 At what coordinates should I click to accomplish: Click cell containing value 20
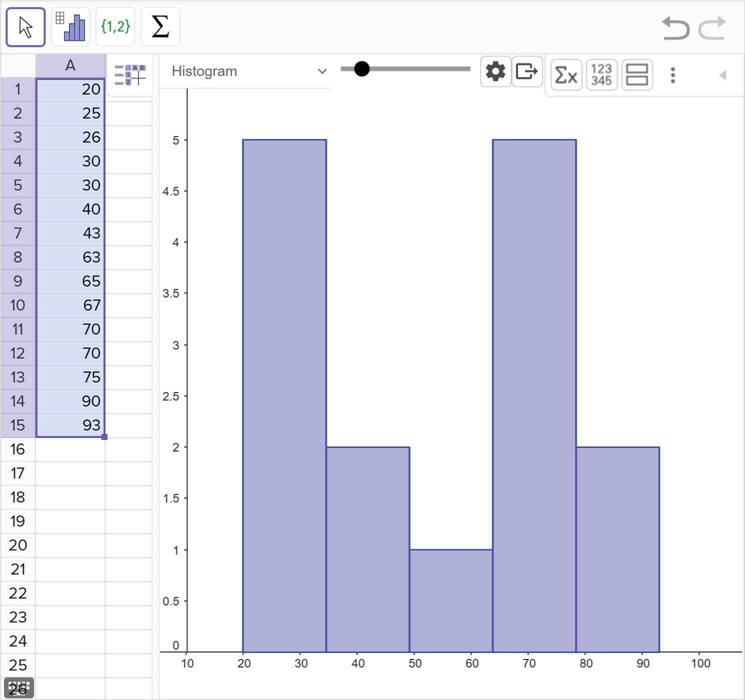(70, 89)
